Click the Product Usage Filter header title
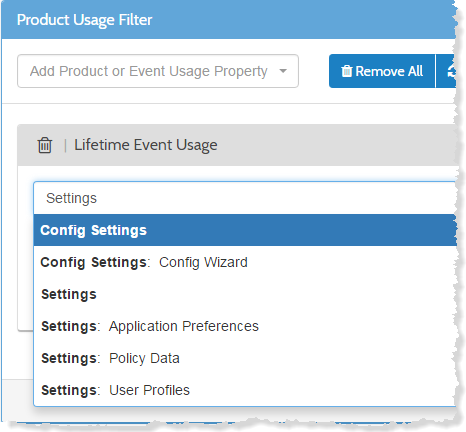 [x=84, y=20]
